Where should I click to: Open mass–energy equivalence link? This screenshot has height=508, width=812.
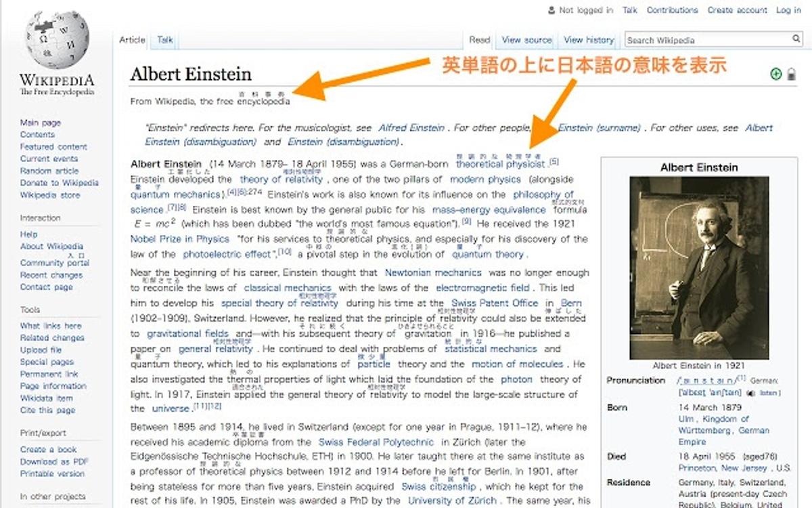tap(489, 210)
